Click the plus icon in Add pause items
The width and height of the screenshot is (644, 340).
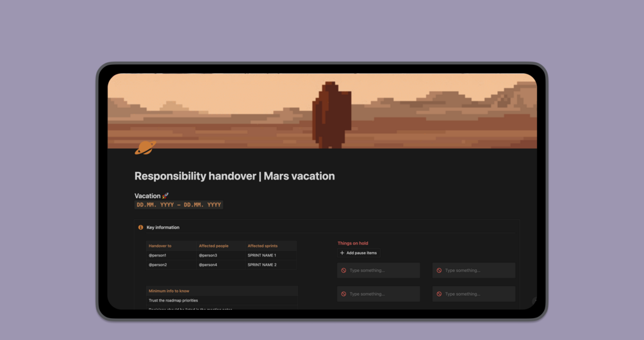tap(342, 253)
